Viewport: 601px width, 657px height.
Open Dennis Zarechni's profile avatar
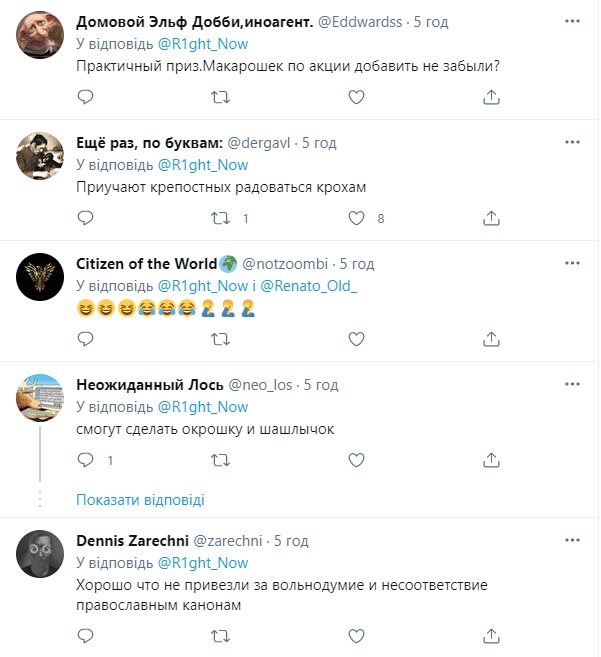(x=41, y=553)
